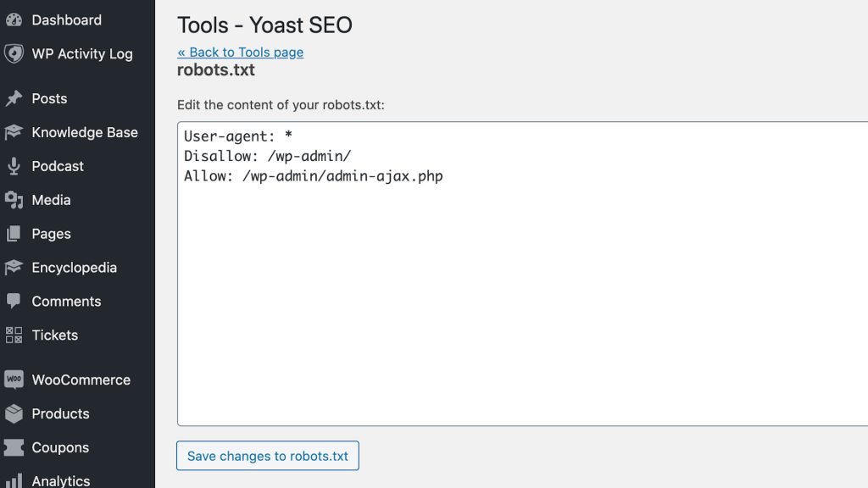Click the Comments speech bubble icon

(x=14, y=302)
